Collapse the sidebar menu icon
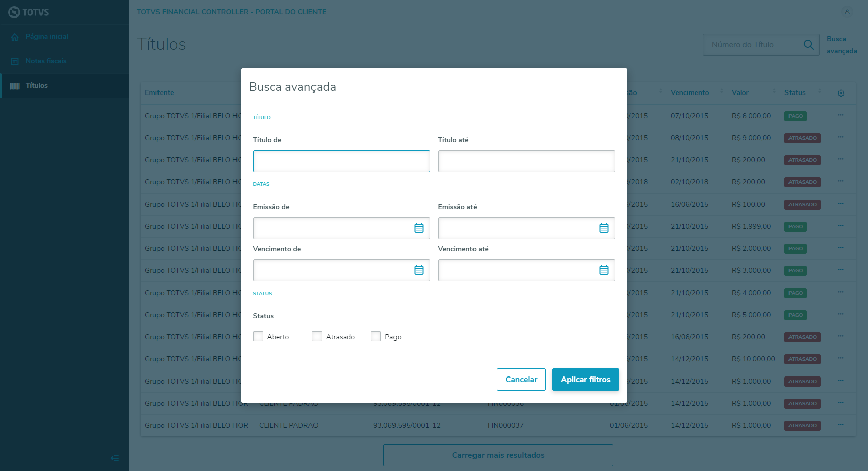The width and height of the screenshot is (868, 471). pyautogui.click(x=115, y=458)
